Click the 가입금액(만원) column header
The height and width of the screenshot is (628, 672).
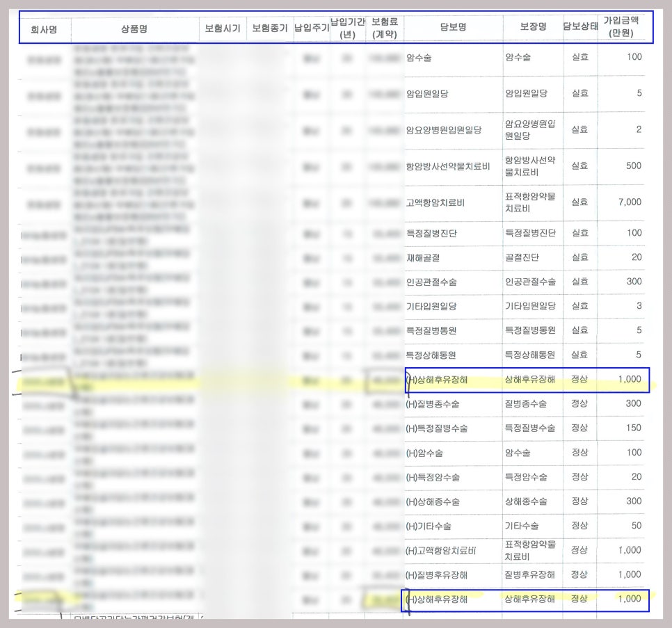point(620,27)
